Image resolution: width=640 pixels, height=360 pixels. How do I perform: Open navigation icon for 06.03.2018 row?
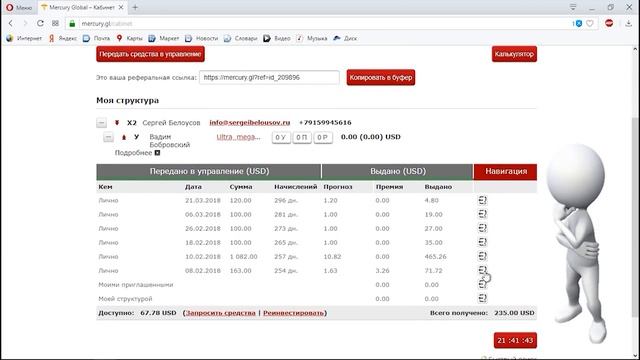tap(482, 214)
